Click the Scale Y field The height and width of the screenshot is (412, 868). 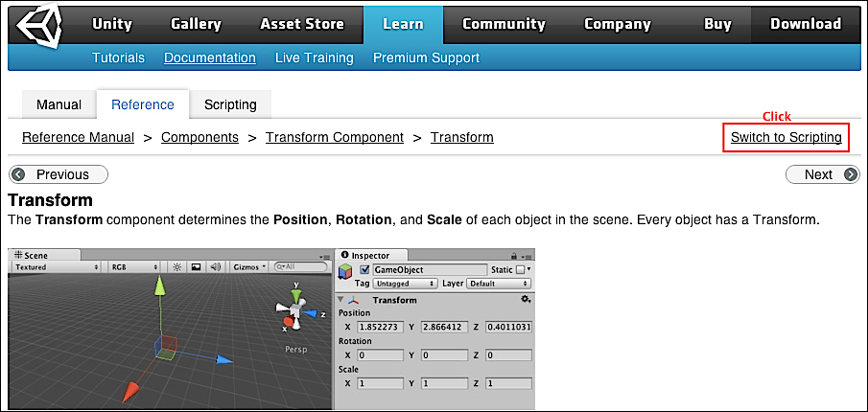click(445, 383)
